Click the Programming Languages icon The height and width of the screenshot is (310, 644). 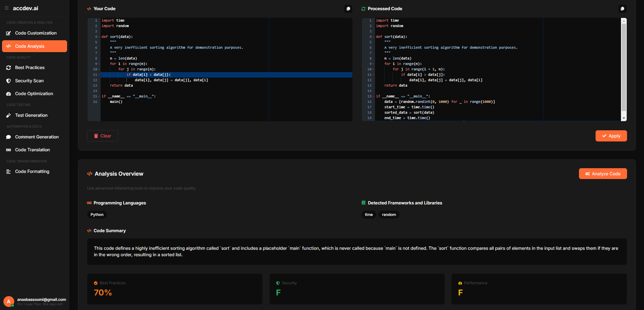tap(89, 203)
